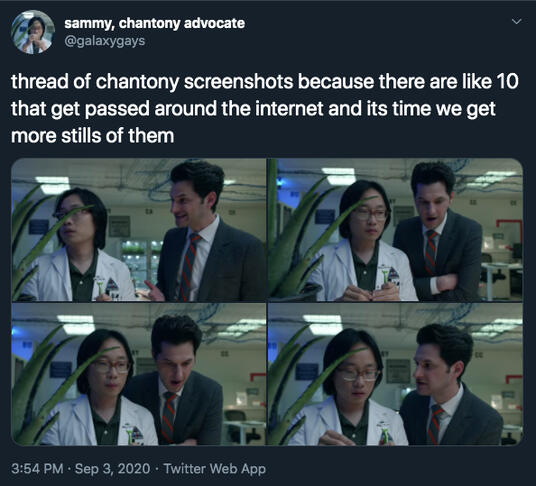Click the lab coat person in top-right image
The height and width of the screenshot is (486, 536).
(x=364, y=246)
